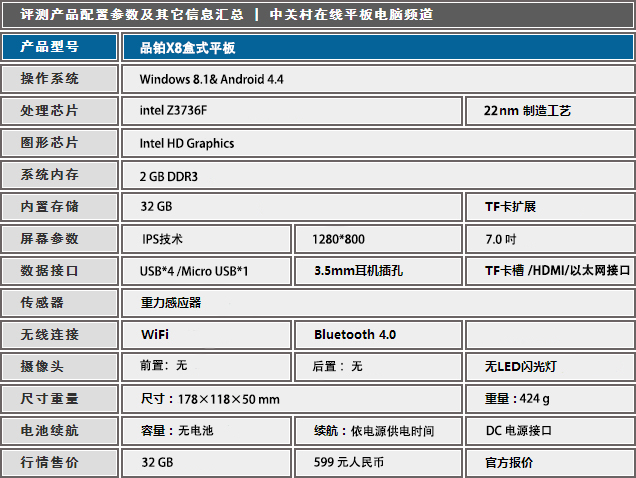Click the 续航: 依电源供电时间 cell
This screenshot has height=478, width=636.
click(378, 431)
